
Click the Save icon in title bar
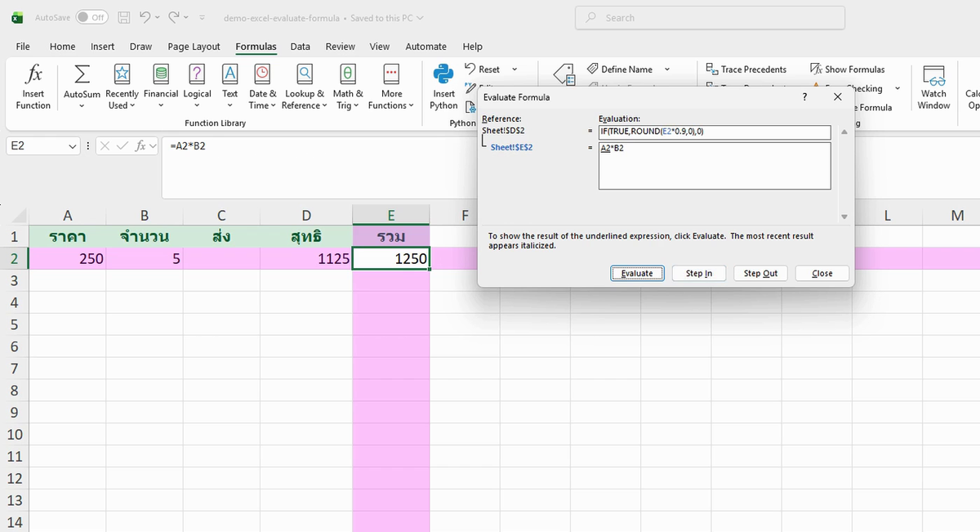pos(124,17)
